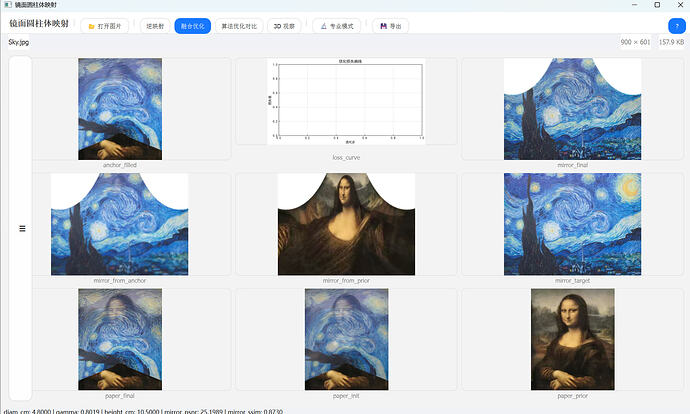Click the paper_final caption text
Image resolution: width=690 pixels, height=414 pixels.
120,396
